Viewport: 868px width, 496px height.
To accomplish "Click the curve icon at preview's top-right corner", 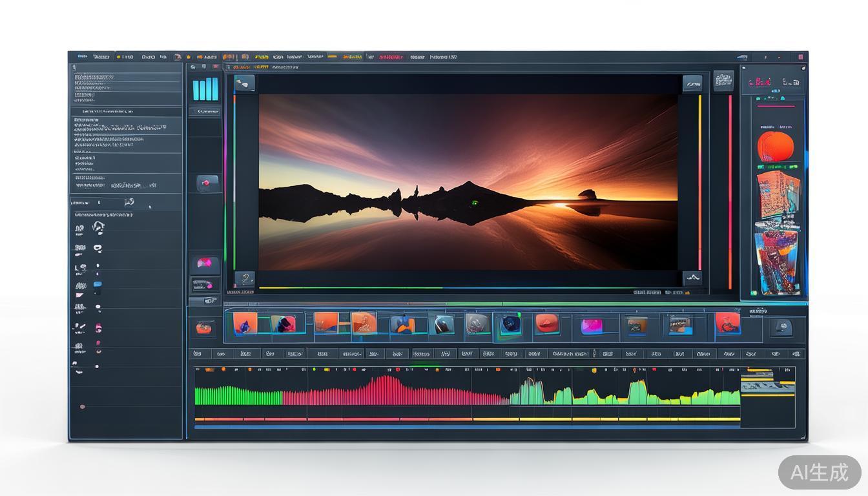I will point(692,83).
